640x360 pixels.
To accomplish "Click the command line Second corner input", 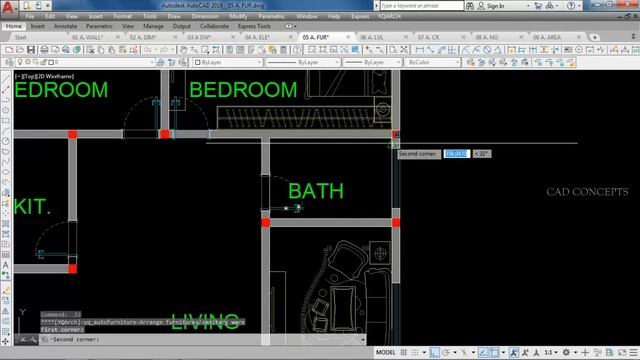I will coord(202,340).
